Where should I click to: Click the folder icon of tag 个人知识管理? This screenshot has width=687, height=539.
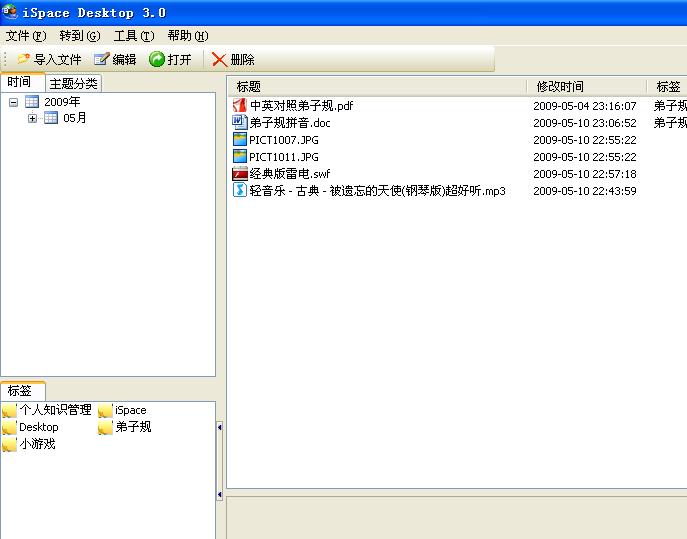pos(9,411)
